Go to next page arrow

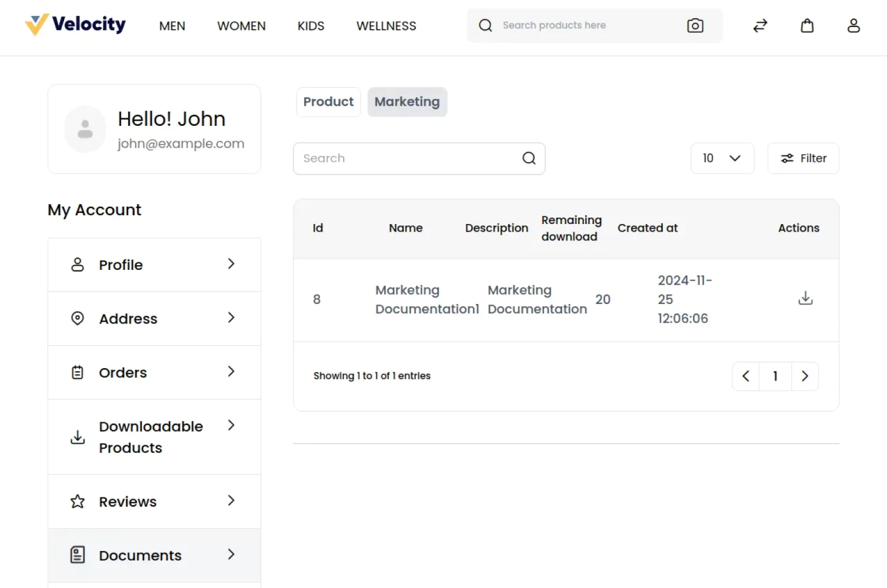[805, 376]
